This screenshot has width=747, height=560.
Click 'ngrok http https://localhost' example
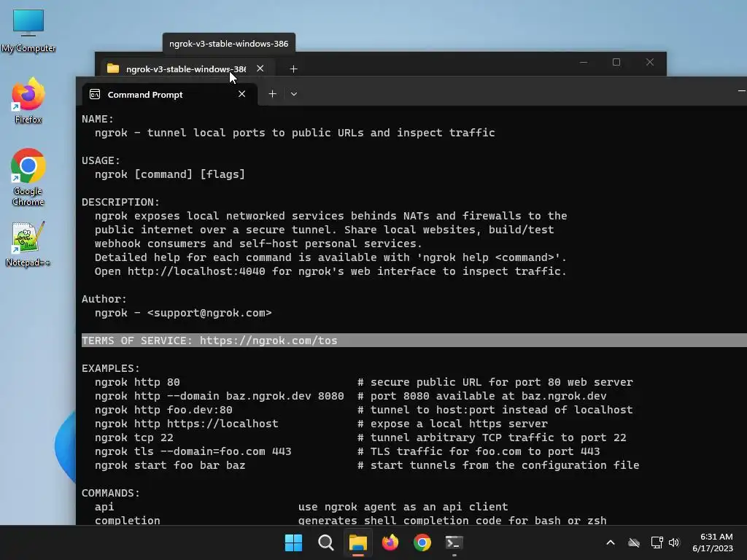click(x=186, y=424)
